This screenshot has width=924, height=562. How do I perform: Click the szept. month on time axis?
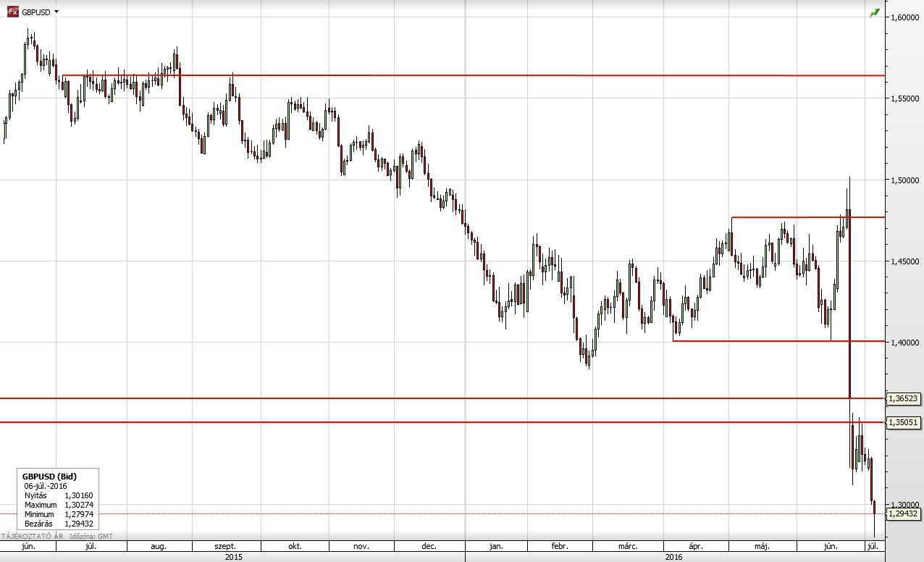coord(227,546)
